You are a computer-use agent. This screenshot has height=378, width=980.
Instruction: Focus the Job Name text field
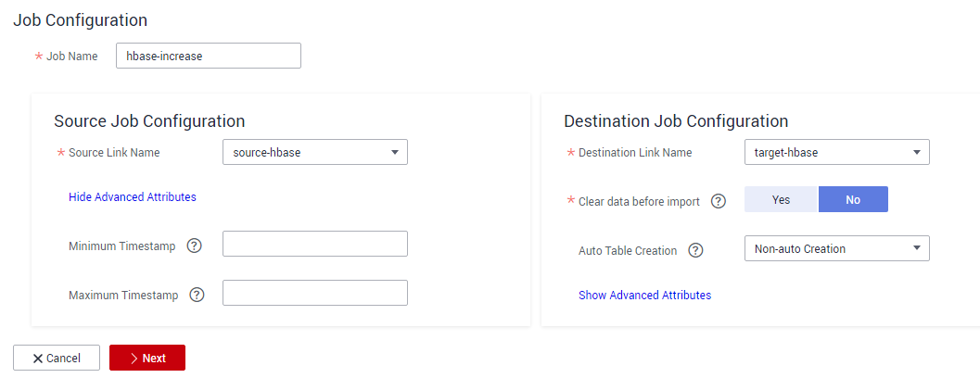point(209,56)
